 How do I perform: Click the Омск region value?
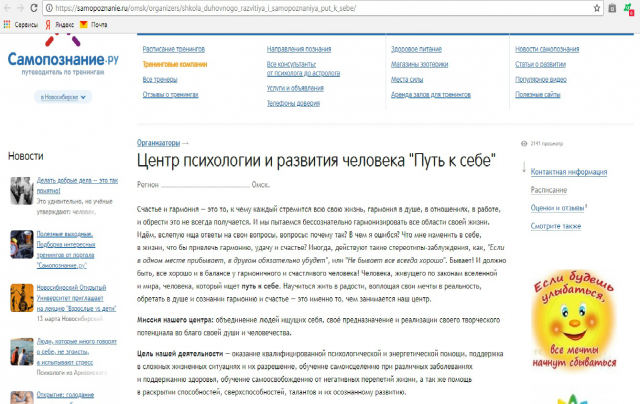260,184
